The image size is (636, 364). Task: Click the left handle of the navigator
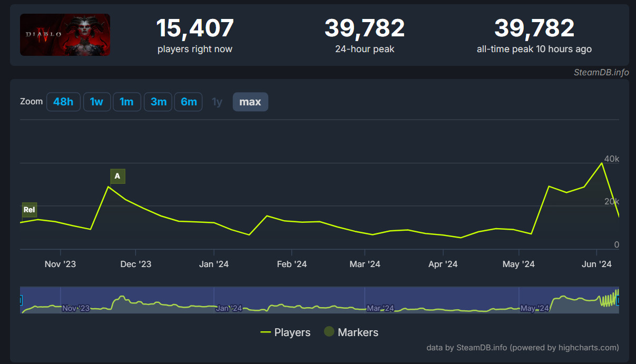click(x=21, y=300)
